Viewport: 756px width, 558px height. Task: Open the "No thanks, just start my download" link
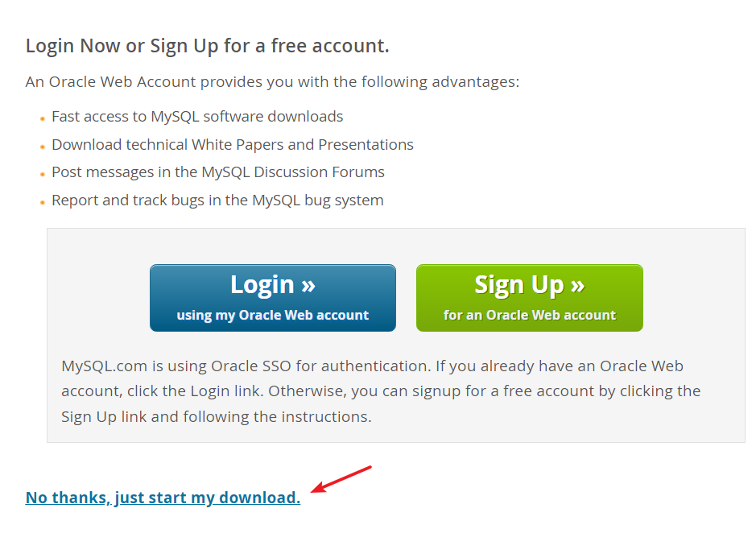click(163, 498)
